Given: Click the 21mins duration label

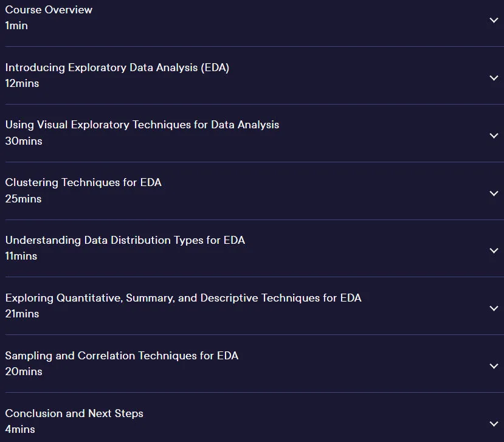Looking at the screenshot, I should [x=22, y=314].
